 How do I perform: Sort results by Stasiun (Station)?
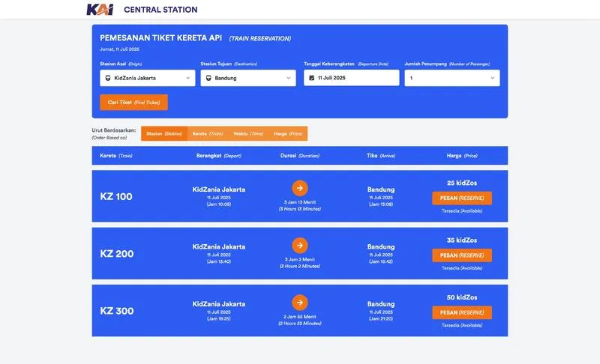tap(164, 133)
